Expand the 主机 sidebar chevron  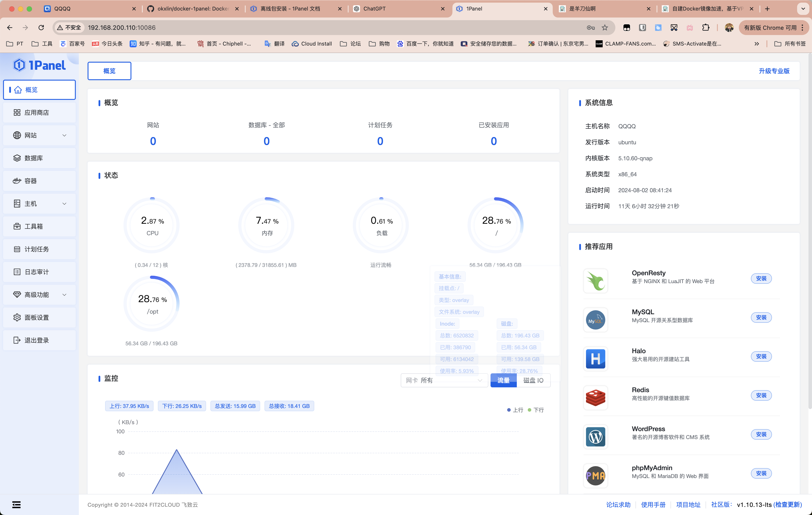[64, 203]
